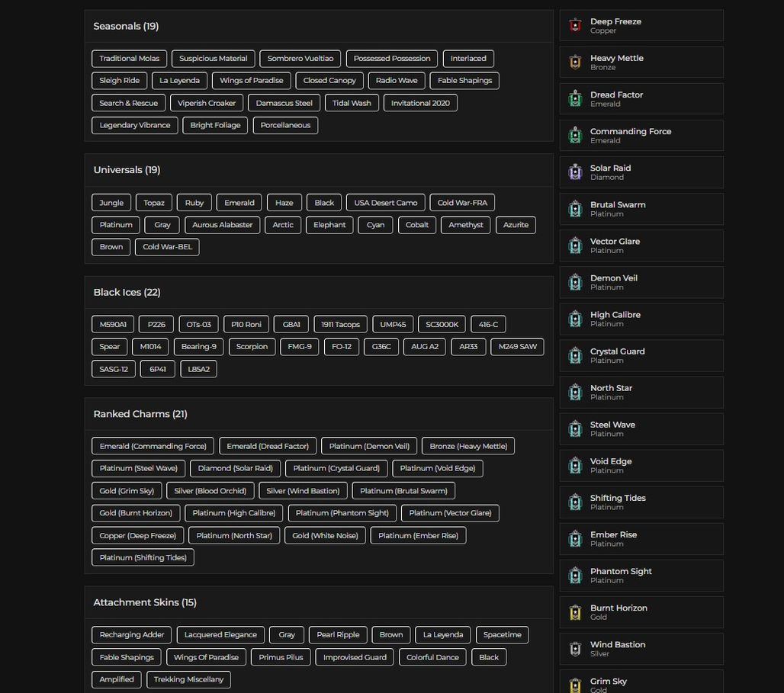Choose the Silver (Blood Orchid) charm

[x=210, y=490]
